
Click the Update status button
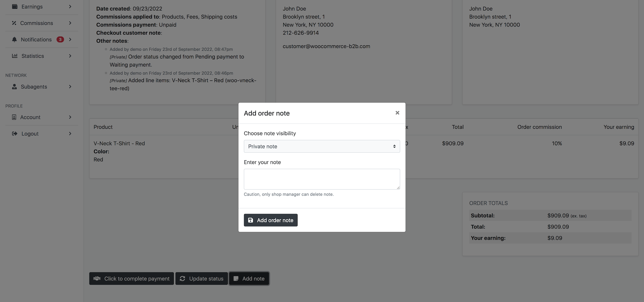click(202, 279)
